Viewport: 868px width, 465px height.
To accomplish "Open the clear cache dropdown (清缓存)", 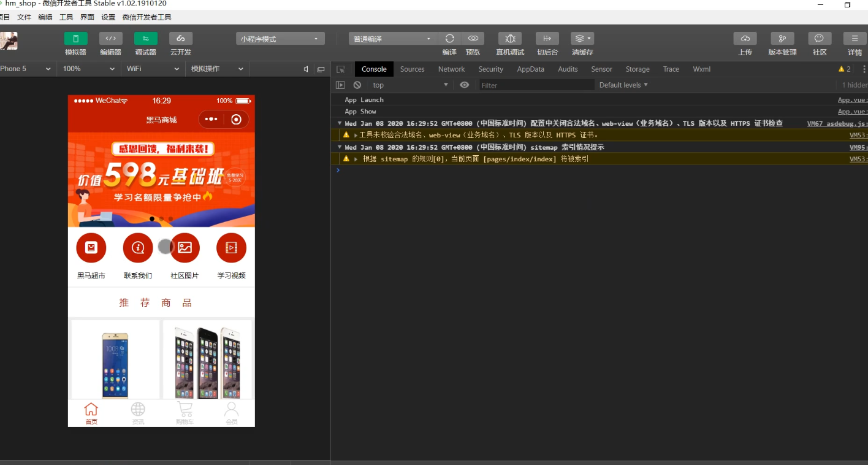I will pos(582,39).
